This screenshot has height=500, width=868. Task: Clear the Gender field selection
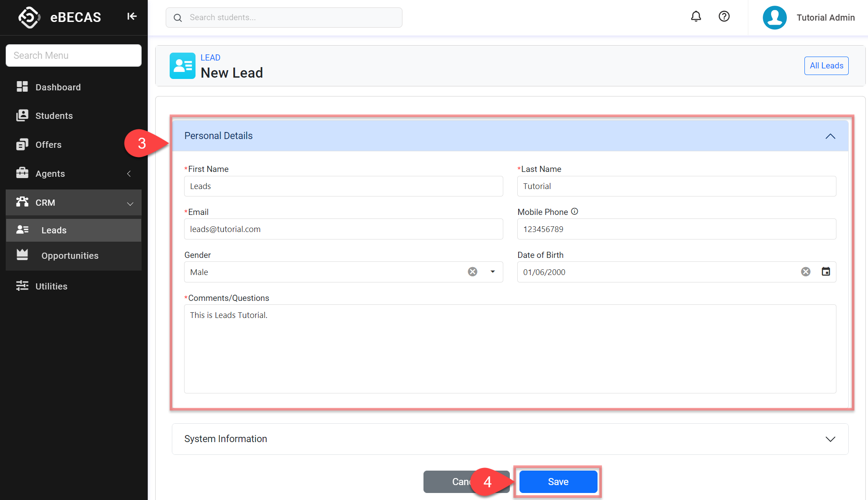point(472,272)
